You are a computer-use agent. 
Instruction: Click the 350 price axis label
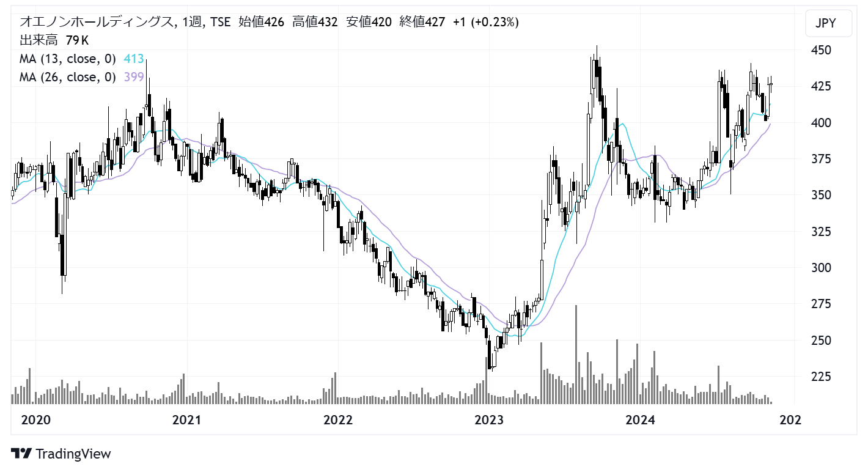pos(820,195)
